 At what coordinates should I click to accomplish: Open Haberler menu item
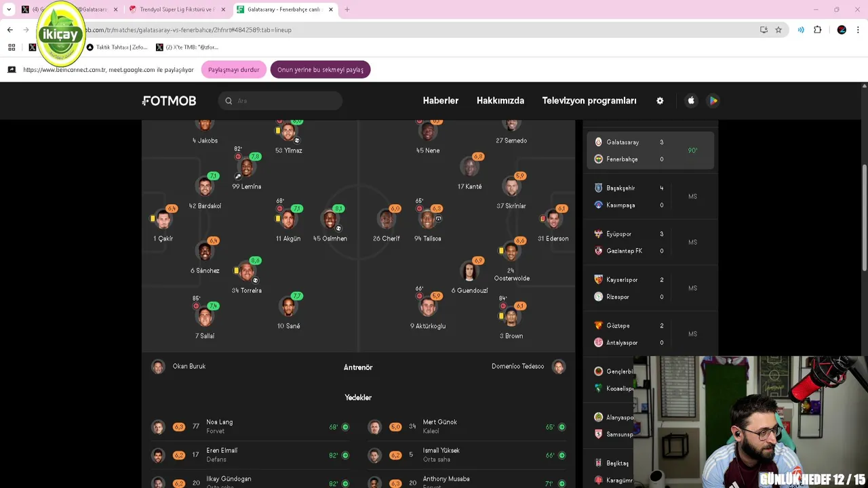pyautogui.click(x=441, y=100)
